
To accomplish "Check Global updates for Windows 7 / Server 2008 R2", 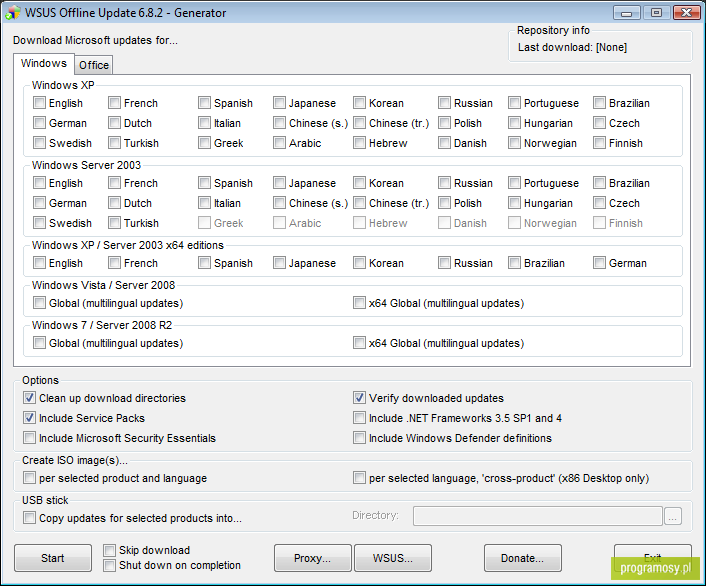I will coord(40,343).
